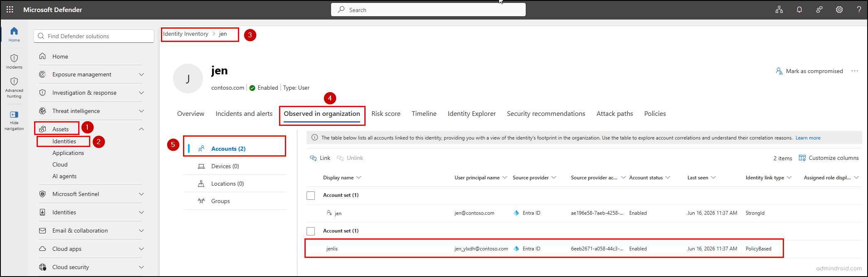Screen dimensions: 868x277
Task: Open the community people icon in header
Action: pos(819,10)
